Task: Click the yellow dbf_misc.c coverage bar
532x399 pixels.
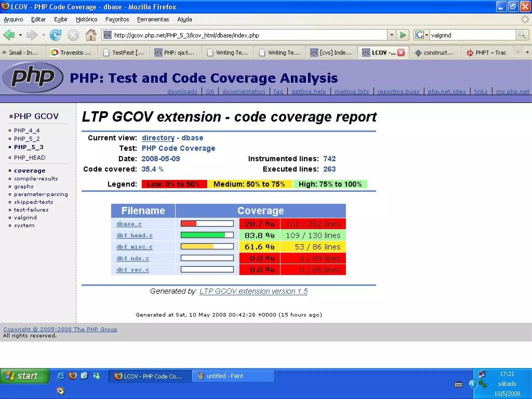Action: [x=207, y=246]
